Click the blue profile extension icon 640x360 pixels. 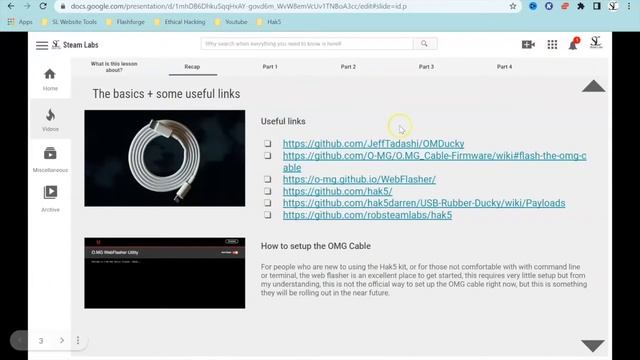click(x=533, y=6)
